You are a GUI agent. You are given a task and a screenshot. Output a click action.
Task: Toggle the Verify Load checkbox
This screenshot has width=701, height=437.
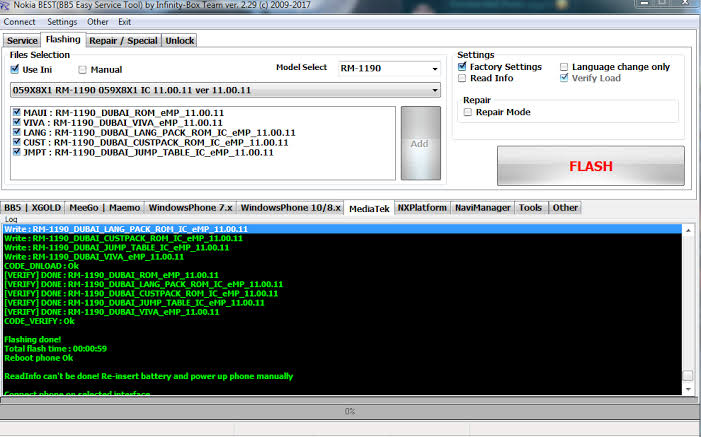564,78
